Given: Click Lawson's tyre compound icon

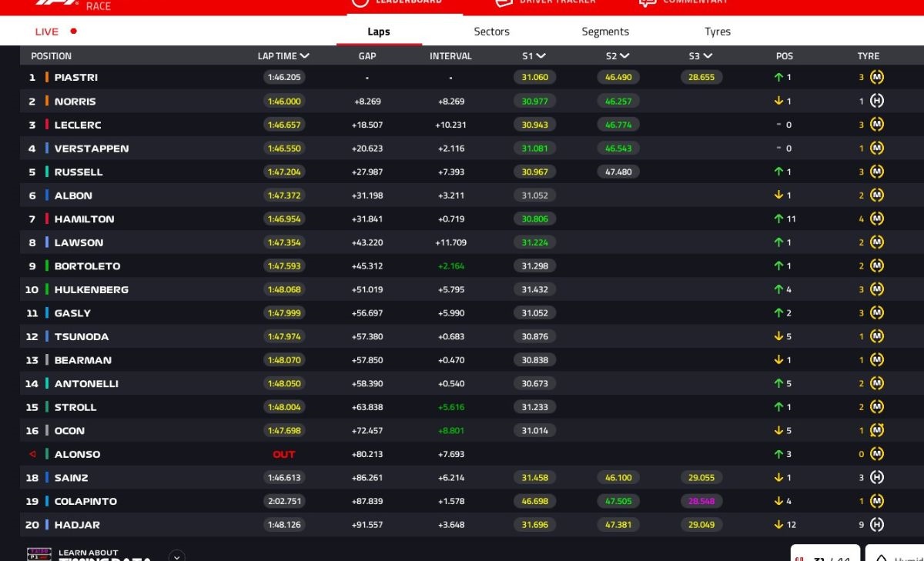Looking at the screenshot, I should coord(876,242).
